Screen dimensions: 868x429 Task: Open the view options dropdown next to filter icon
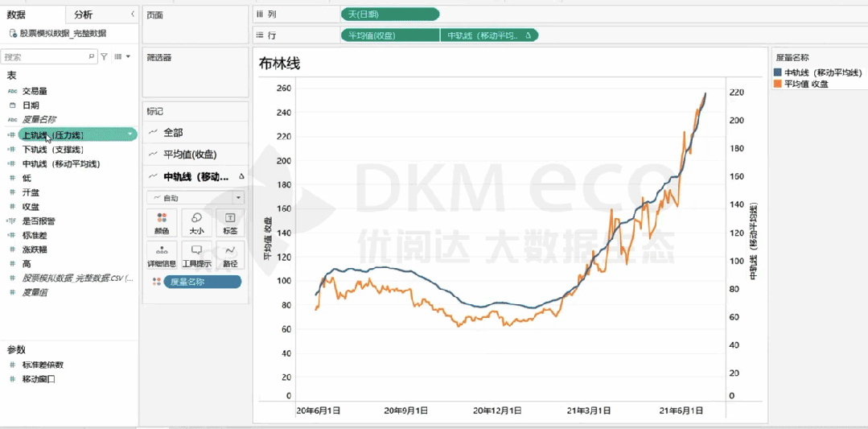(x=121, y=56)
